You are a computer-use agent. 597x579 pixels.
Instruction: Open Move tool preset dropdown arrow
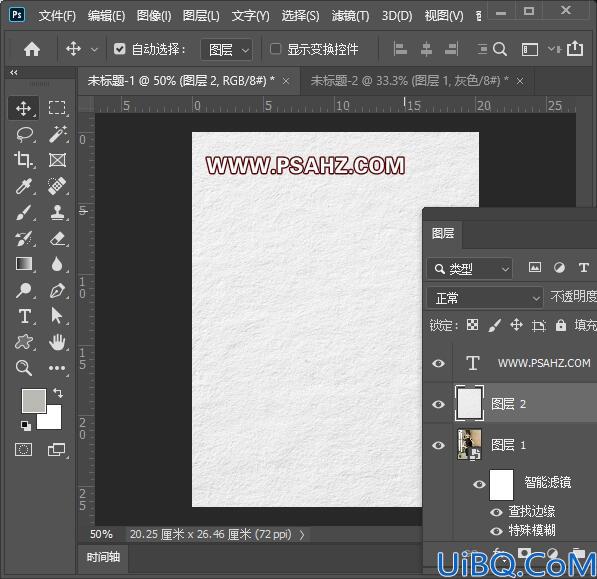coord(94,49)
